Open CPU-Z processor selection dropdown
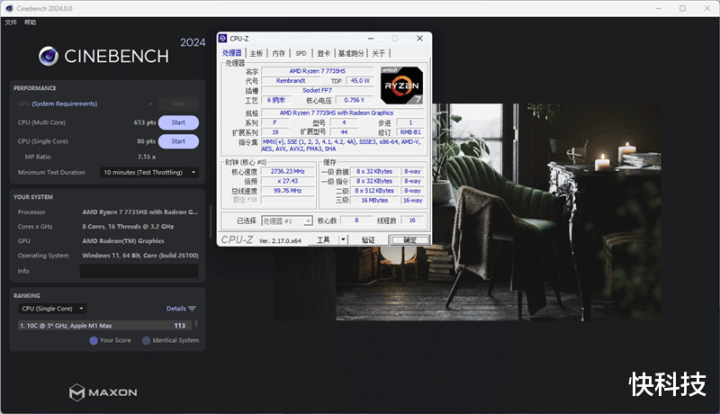Image resolution: width=720 pixels, height=414 pixels. [287, 221]
